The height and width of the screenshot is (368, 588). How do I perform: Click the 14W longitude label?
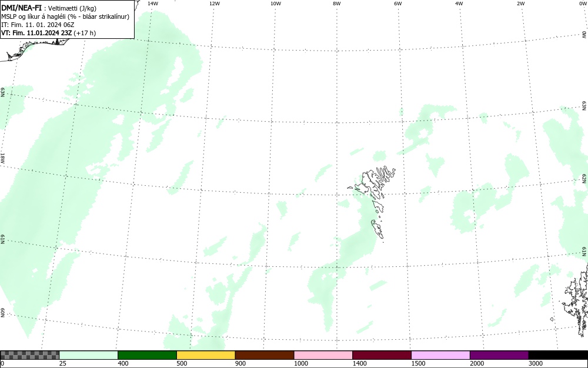tap(153, 4)
